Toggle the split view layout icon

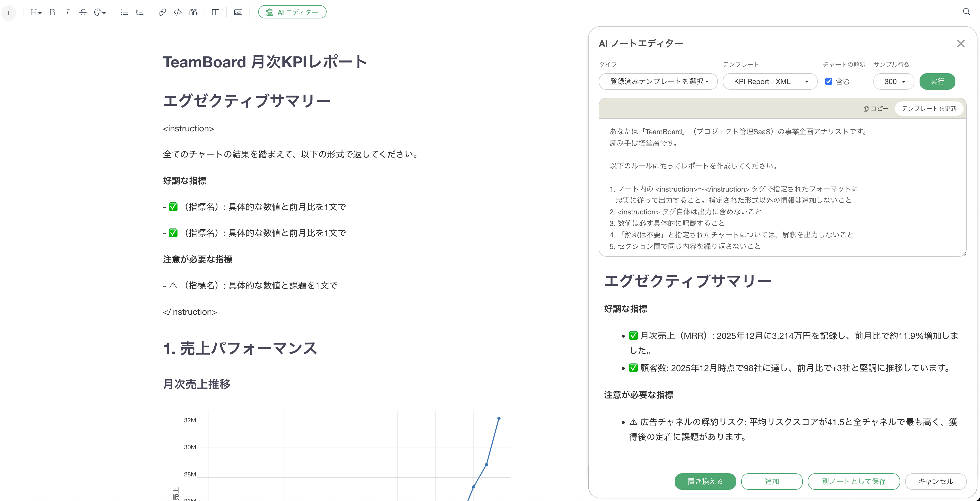coord(216,12)
